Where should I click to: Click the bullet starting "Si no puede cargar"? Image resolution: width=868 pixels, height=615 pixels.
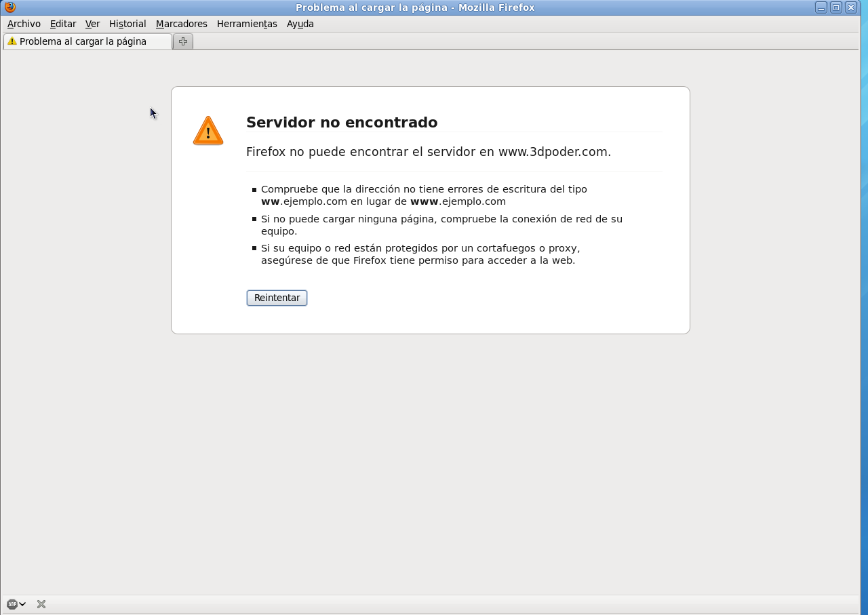point(441,225)
